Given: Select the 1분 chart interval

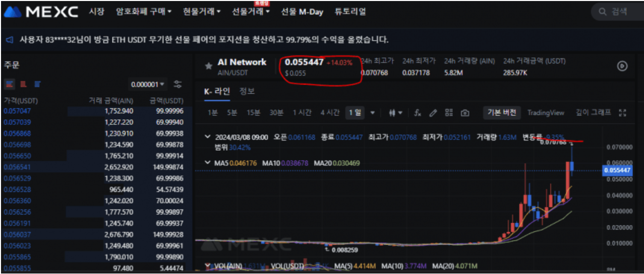Looking at the screenshot, I should click(x=212, y=113).
